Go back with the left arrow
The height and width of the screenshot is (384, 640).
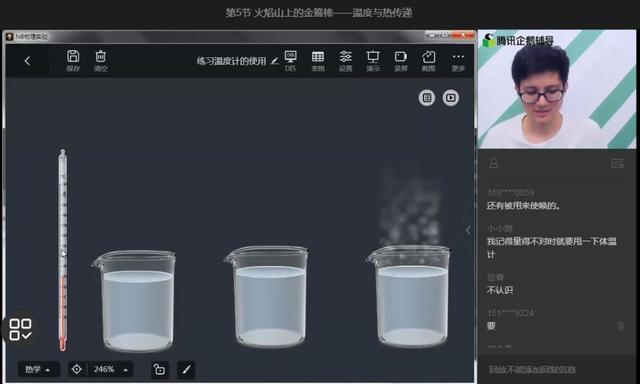tap(27, 61)
